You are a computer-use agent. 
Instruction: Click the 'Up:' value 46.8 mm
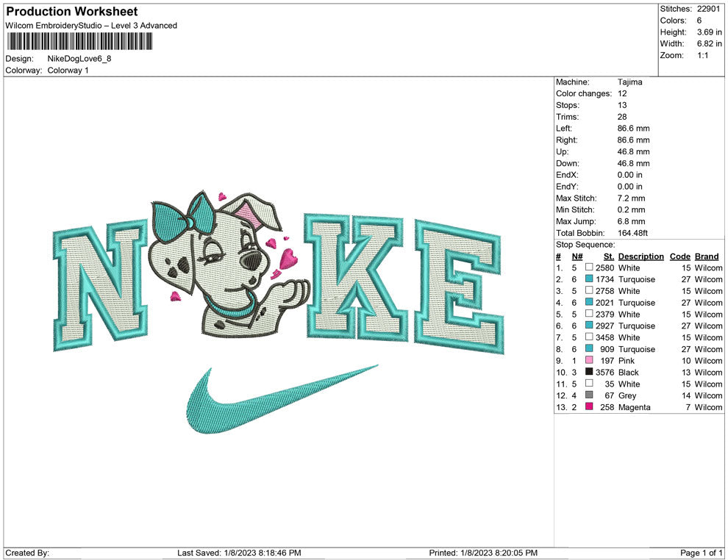pos(633,151)
